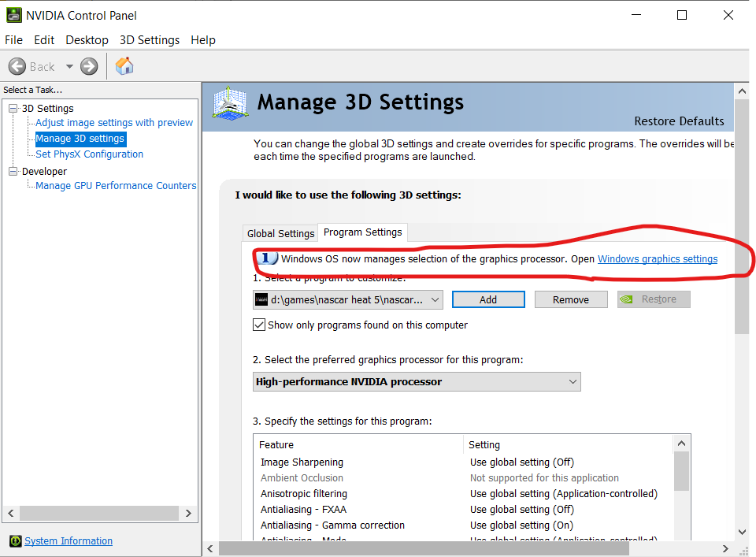The height and width of the screenshot is (557, 756).
Task: Click the settings list scrollbar thumb
Action: 681,471
